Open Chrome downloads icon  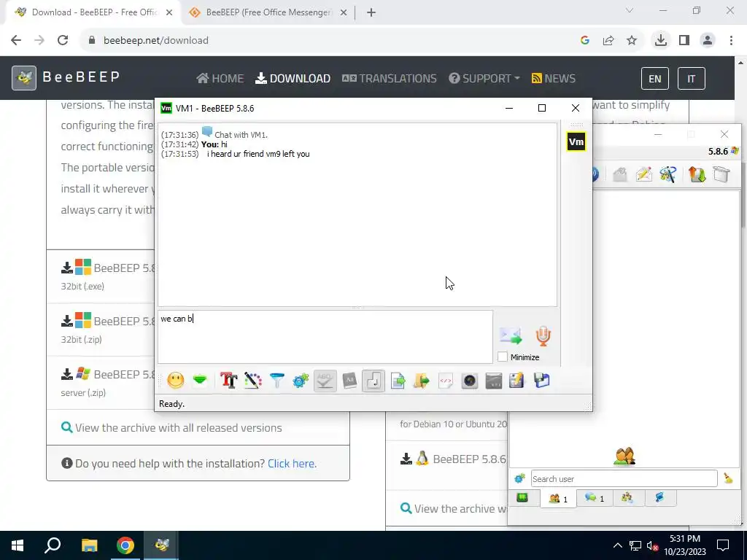[x=660, y=41]
